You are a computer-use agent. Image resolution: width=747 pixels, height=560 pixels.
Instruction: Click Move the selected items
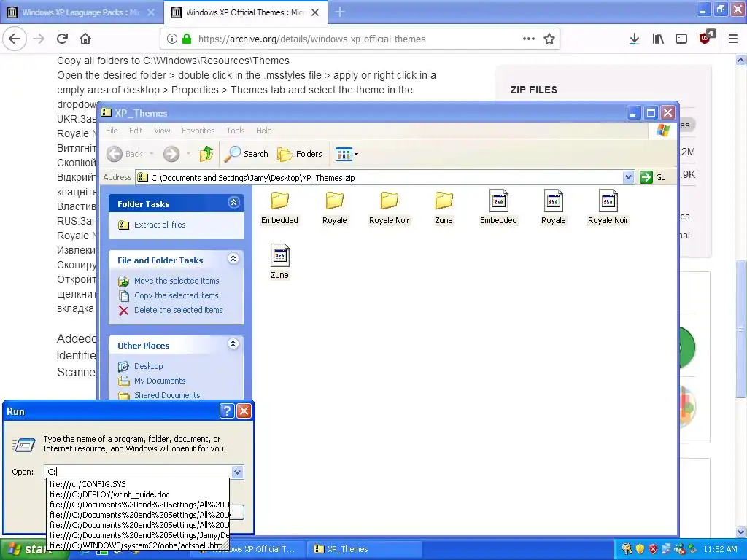(177, 281)
